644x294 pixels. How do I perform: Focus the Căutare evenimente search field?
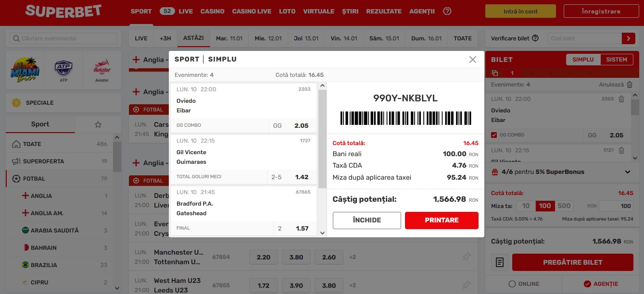(x=63, y=38)
